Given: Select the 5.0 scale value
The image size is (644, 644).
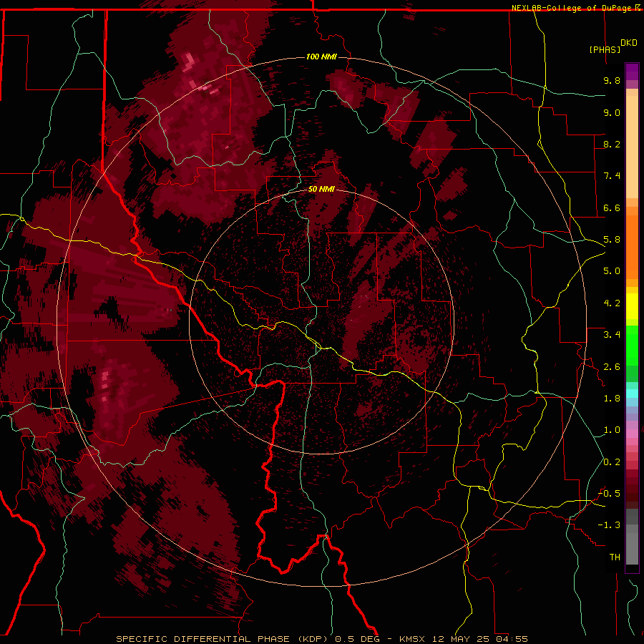Looking at the screenshot, I should [x=612, y=271].
